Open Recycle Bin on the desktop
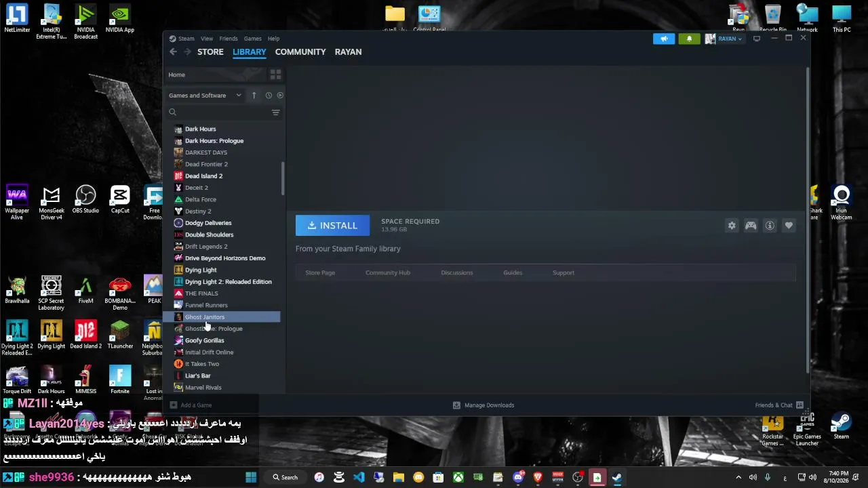868x488 pixels. tap(773, 18)
